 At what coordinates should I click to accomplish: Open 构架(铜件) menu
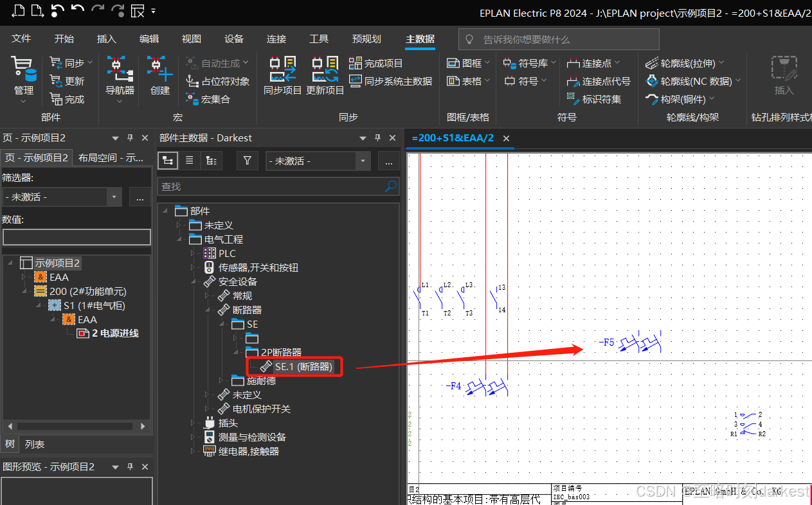click(x=680, y=99)
